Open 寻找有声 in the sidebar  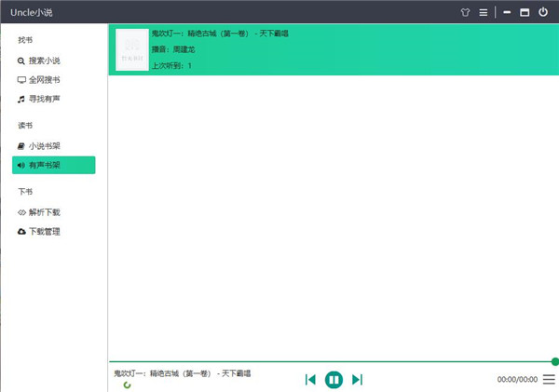pos(44,99)
